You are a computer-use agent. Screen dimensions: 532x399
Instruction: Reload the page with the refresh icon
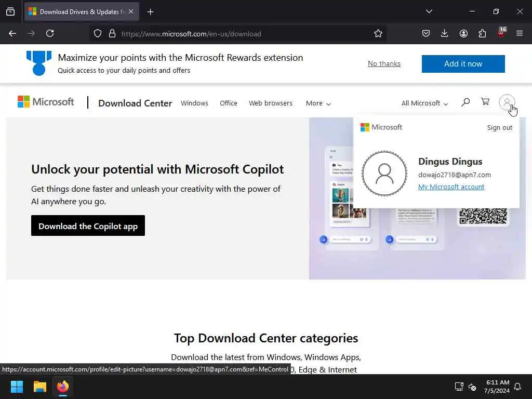[50, 33]
